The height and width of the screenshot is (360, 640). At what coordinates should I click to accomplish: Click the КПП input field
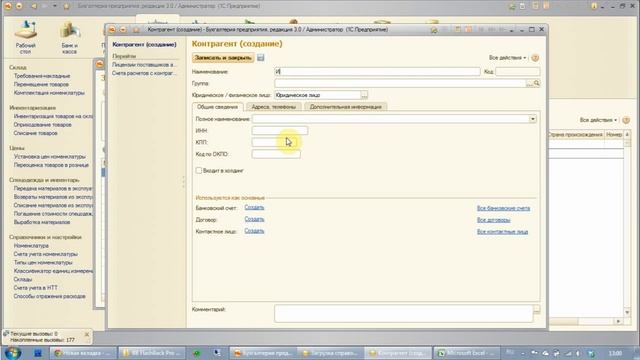pyautogui.click(x=276, y=142)
